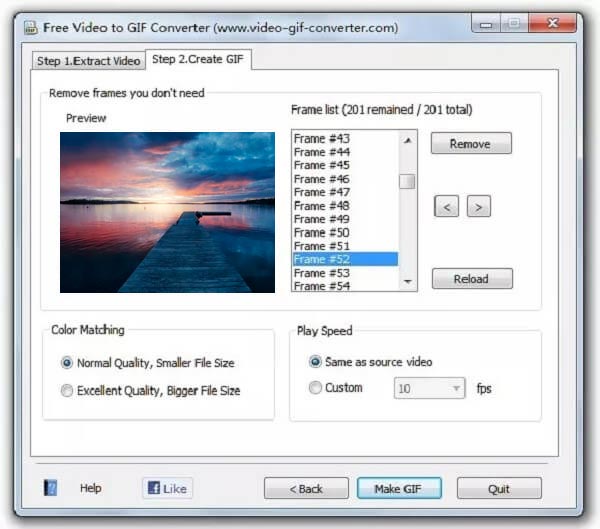Click the Help question mark icon

pos(50,488)
